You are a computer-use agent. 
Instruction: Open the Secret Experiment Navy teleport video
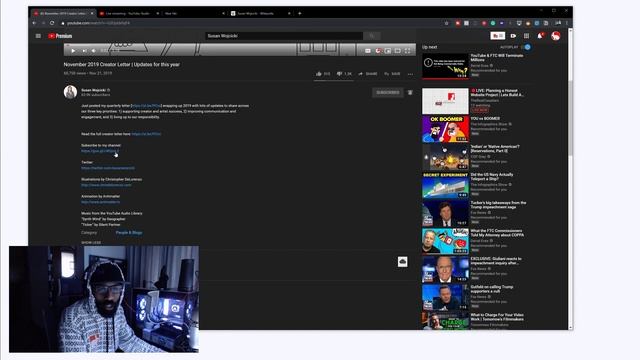445,185
